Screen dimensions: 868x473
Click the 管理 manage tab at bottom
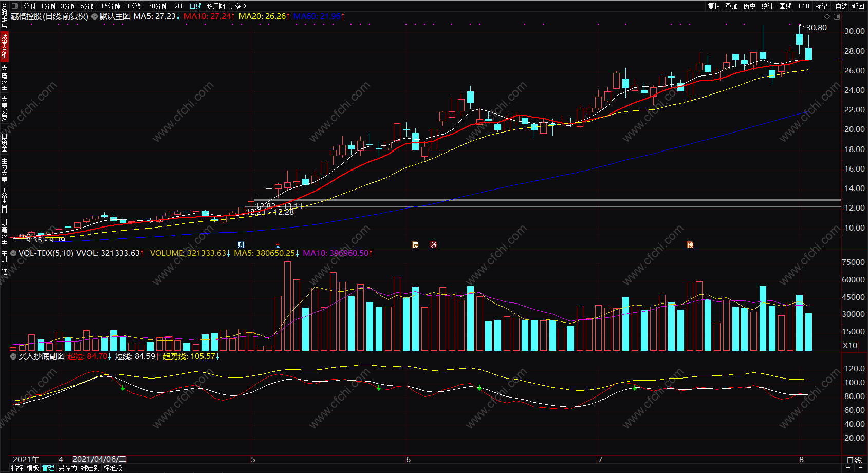coord(48,468)
